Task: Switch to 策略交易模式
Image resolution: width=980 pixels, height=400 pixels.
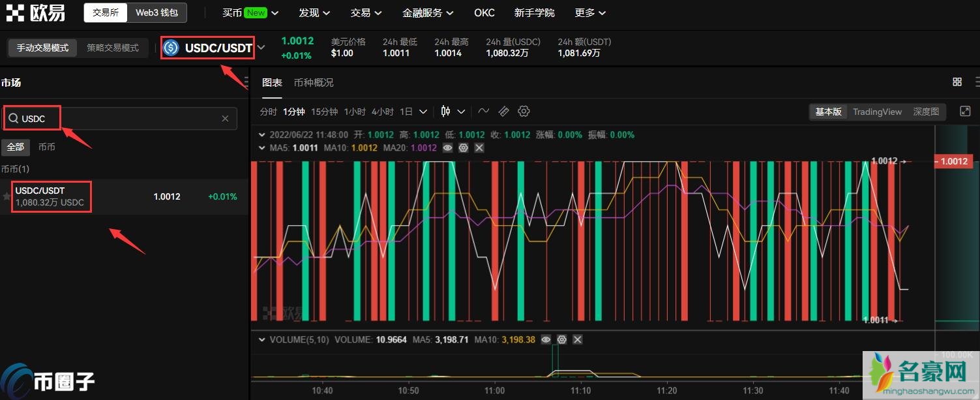Action: coord(113,48)
